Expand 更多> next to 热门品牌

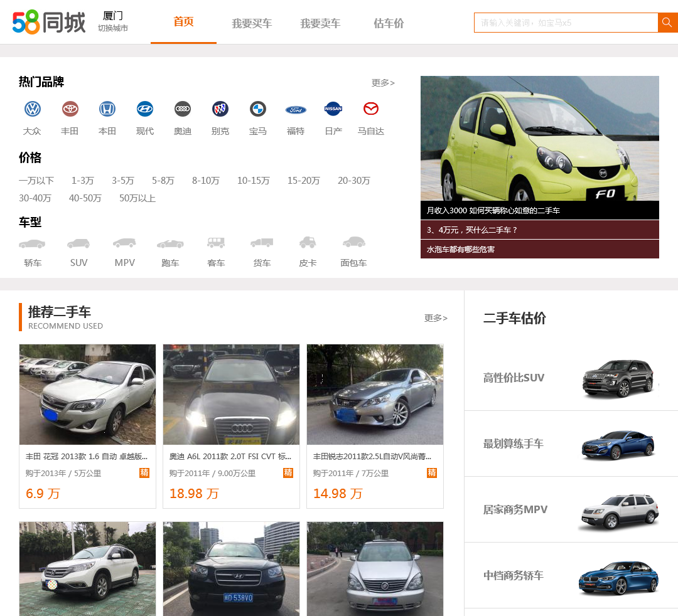pyautogui.click(x=383, y=83)
